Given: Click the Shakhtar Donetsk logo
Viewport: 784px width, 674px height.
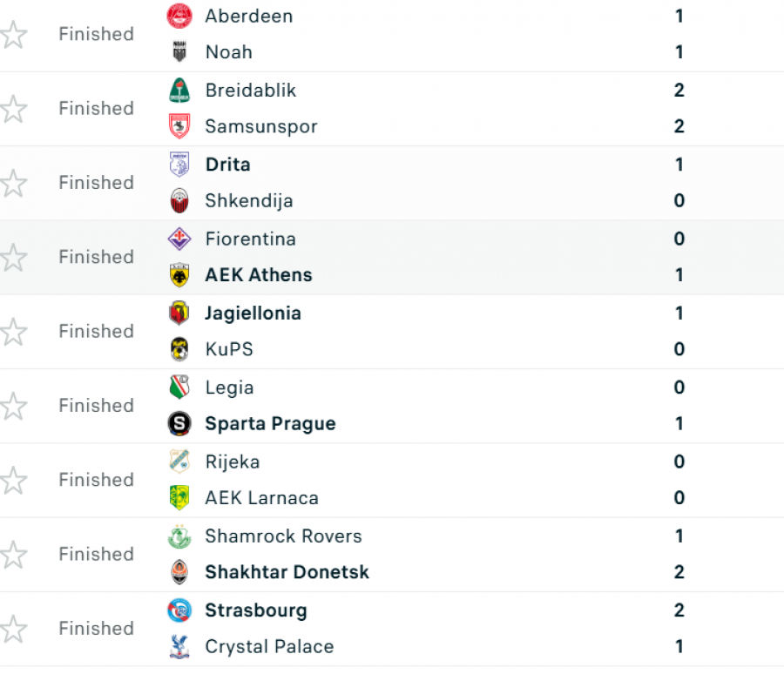Looking at the screenshot, I should tap(179, 572).
